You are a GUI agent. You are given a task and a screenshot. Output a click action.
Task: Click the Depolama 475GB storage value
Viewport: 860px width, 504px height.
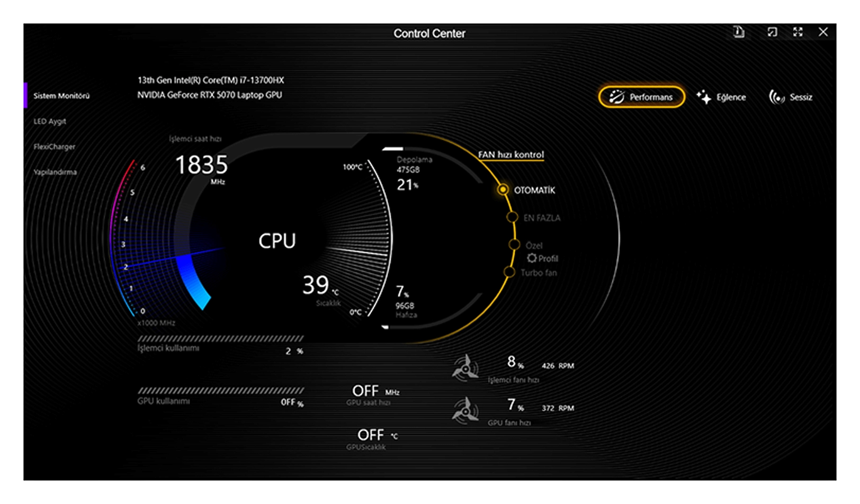408,169
